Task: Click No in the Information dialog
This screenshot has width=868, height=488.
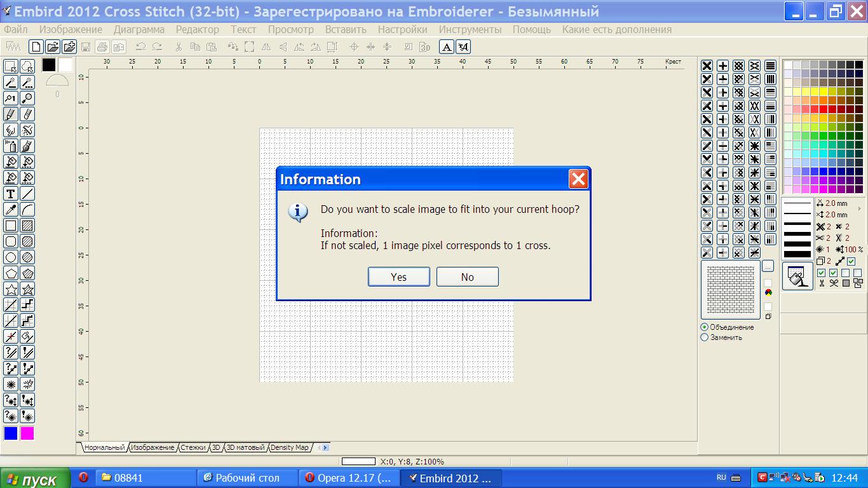Action: (x=468, y=277)
